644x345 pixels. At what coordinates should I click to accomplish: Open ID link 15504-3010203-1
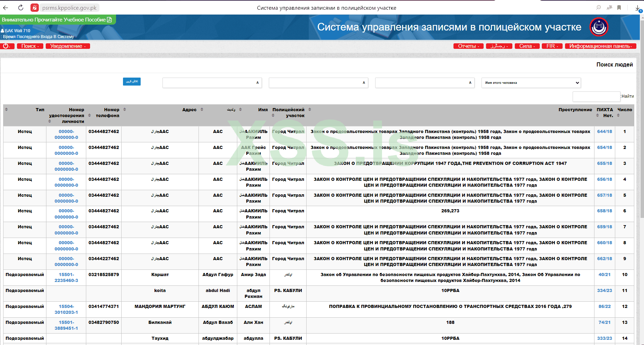[66, 309]
